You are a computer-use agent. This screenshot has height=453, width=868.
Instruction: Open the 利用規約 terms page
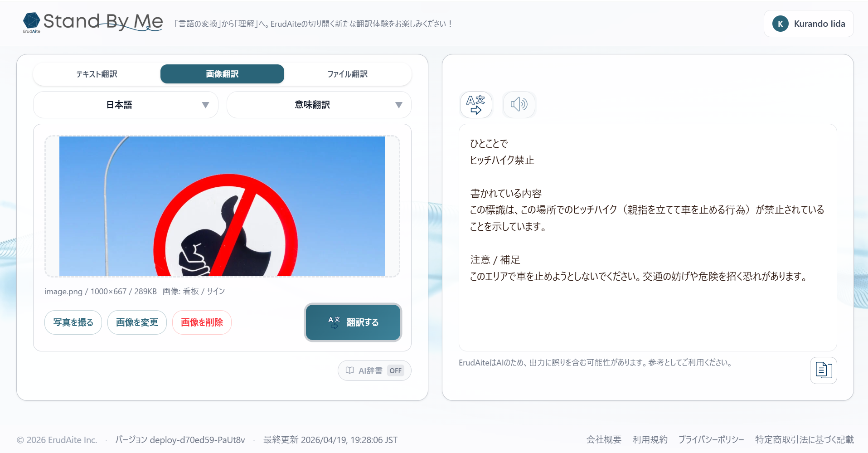point(650,439)
